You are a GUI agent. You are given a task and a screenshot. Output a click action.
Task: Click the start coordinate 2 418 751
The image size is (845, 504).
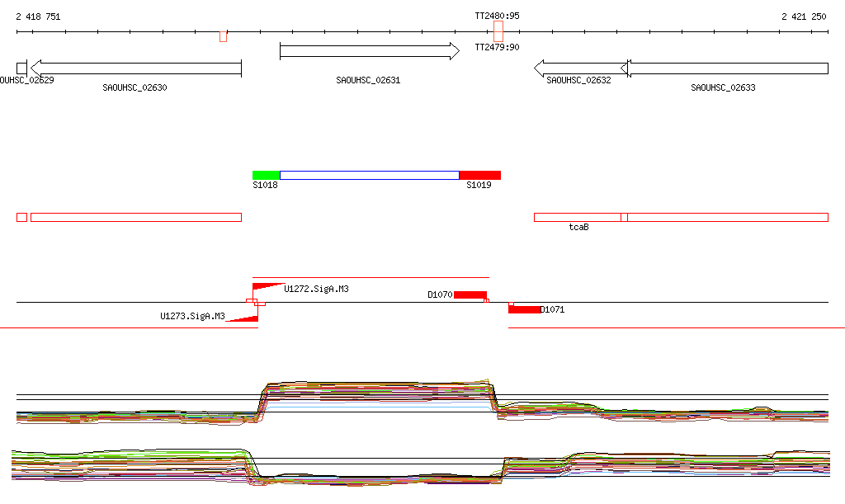(x=38, y=16)
